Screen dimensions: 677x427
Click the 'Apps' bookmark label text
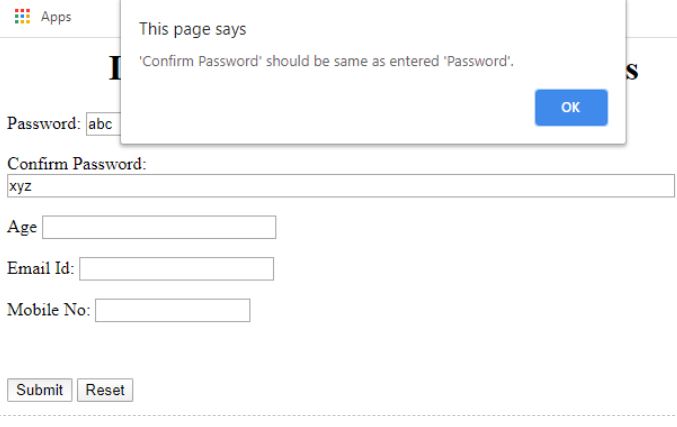56,17
